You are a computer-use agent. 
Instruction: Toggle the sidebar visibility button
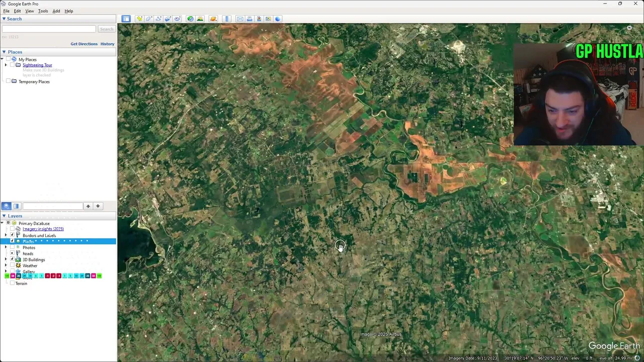coord(126,19)
